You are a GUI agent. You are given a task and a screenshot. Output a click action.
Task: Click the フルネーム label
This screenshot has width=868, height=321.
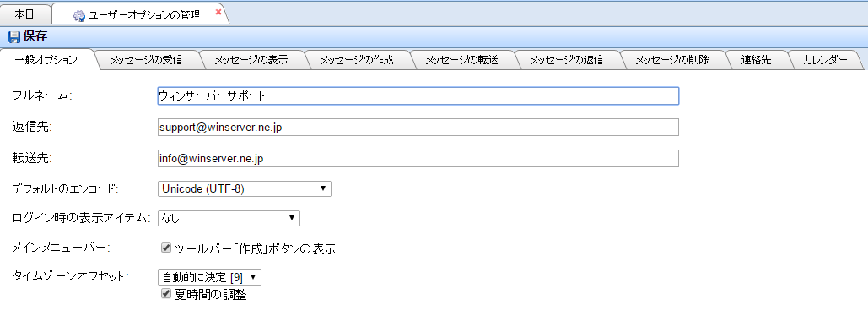click(x=42, y=95)
